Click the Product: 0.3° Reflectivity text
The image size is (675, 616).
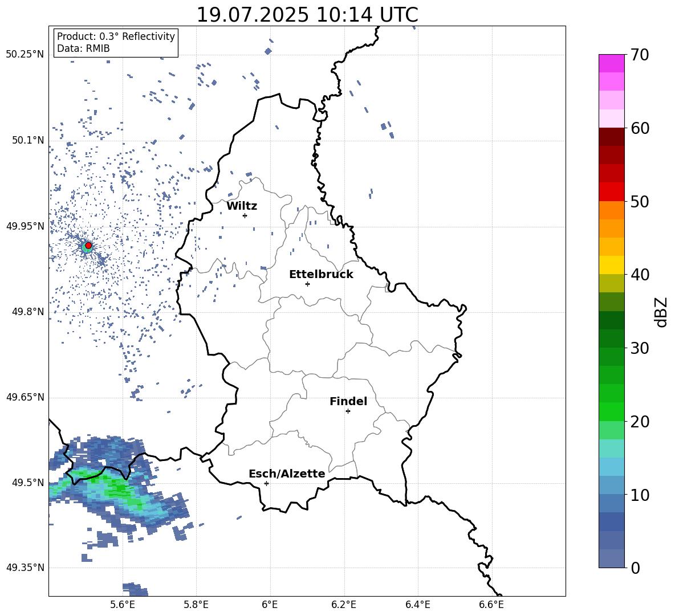116,36
